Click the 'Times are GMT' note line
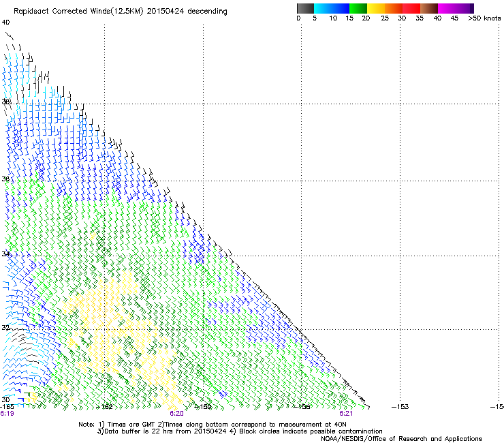 (212, 425)
